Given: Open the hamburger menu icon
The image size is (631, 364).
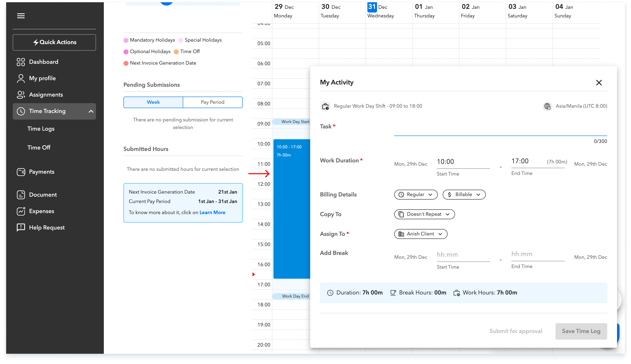Looking at the screenshot, I should (x=21, y=16).
